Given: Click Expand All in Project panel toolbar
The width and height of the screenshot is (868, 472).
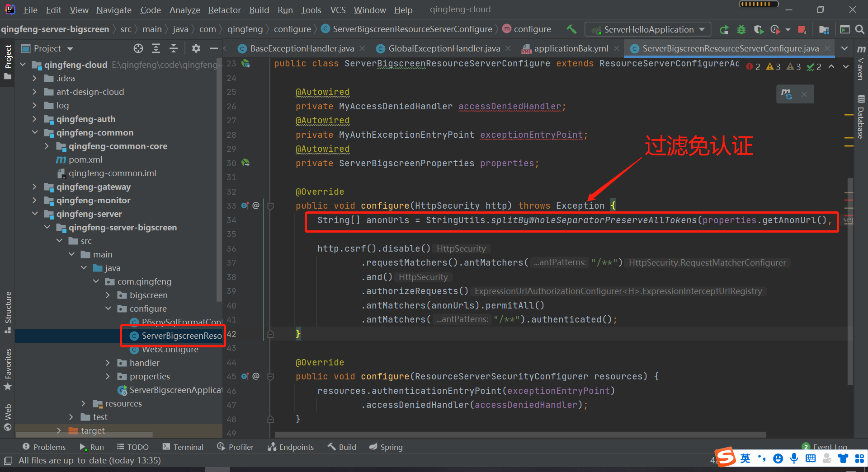Looking at the screenshot, I should (x=156, y=48).
